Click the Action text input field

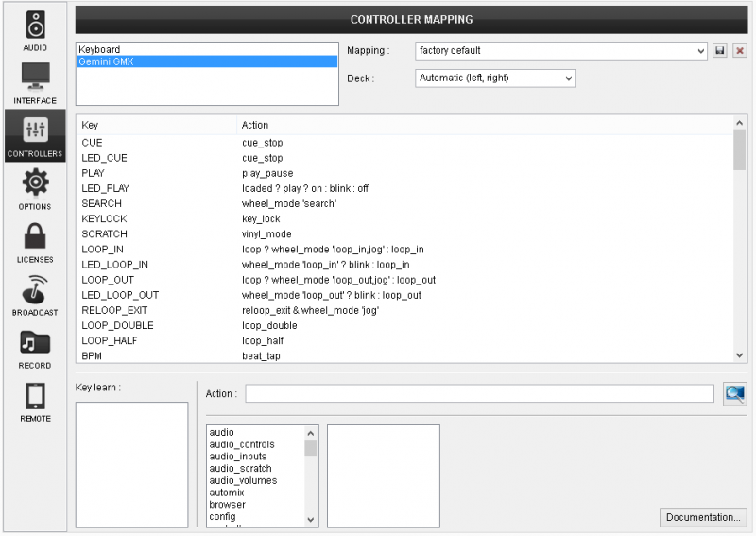coord(479,394)
